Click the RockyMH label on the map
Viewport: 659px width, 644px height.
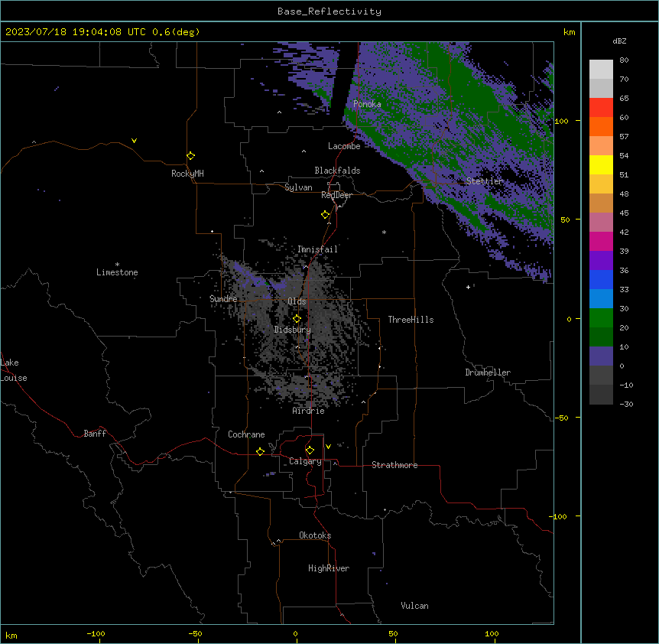187,174
